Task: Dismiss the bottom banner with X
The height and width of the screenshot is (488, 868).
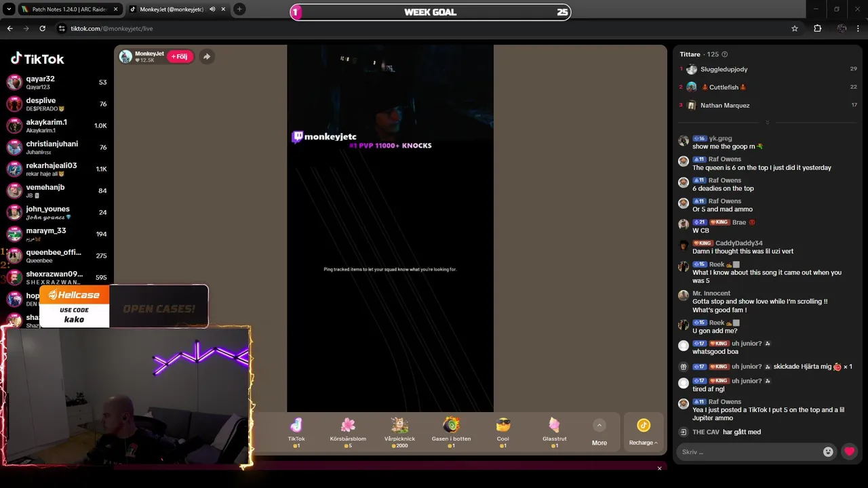Action: point(659,468)
